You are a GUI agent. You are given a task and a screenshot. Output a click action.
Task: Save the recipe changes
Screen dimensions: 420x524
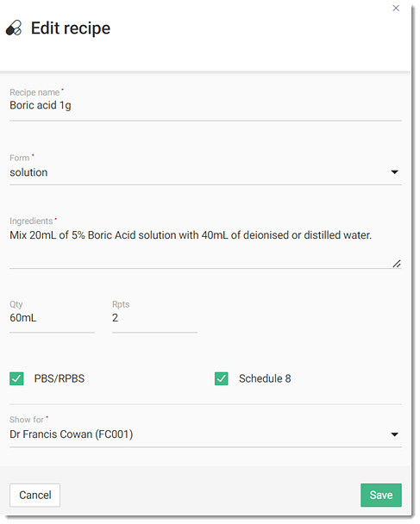click(381, 495)
